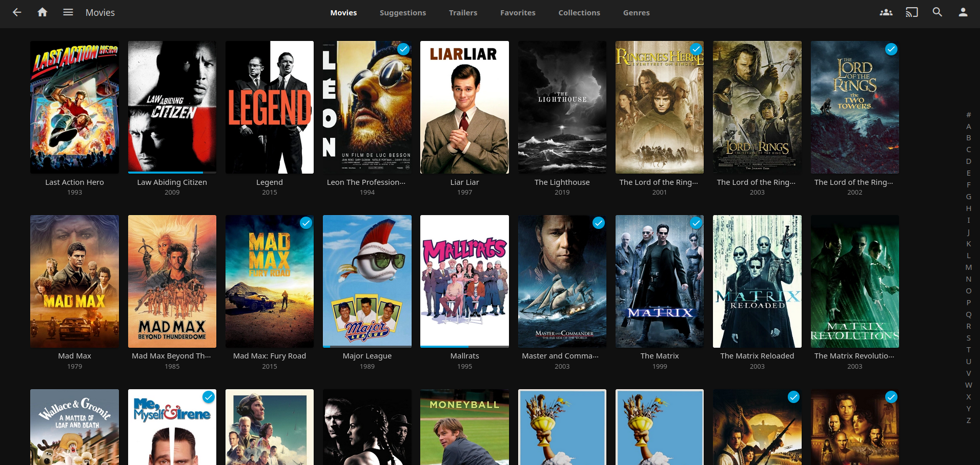Viewport: 980px width, 465px height.
Task: Go back using the arrow icon
Action: coord(17,12)
